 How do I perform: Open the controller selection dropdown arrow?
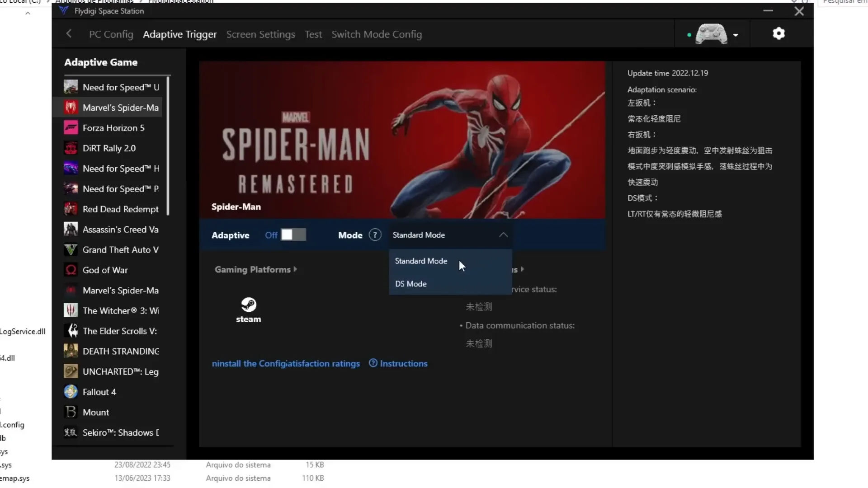point(736,35)
